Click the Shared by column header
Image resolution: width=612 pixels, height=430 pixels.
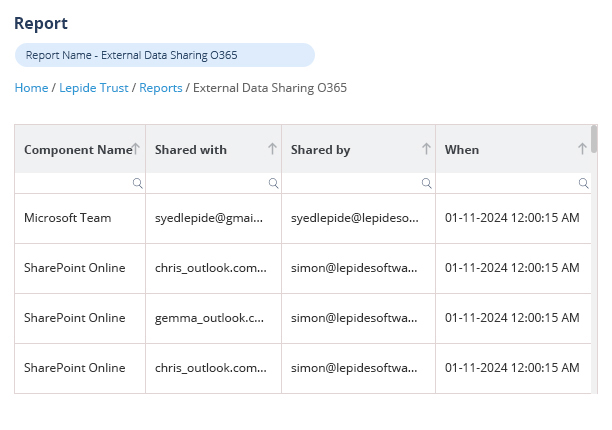point(358,149)
